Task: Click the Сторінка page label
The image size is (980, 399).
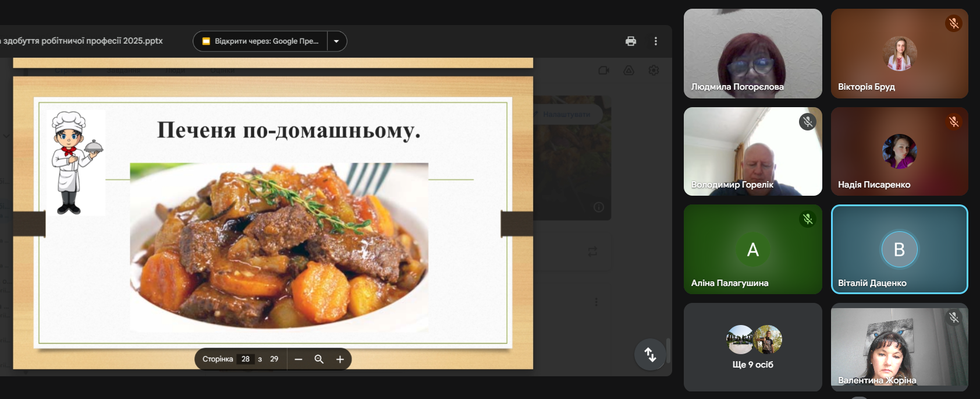Action: pyautogui.click(x=218, y=359)
